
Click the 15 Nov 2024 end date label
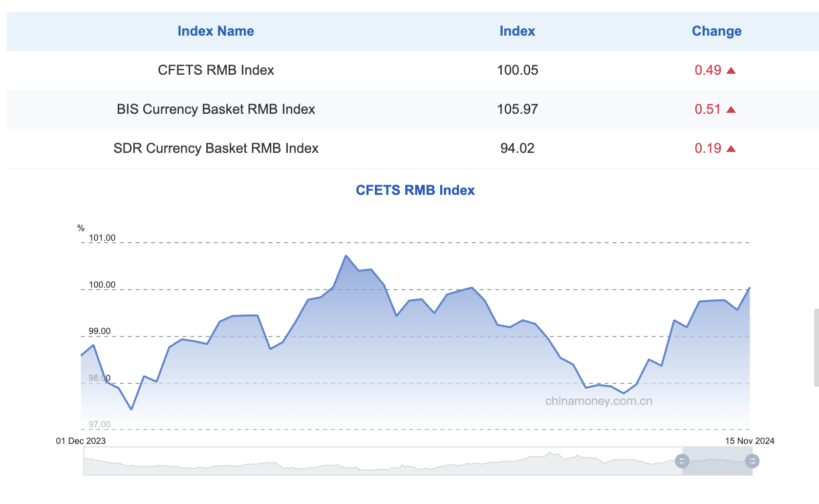click(x=750, y=441)
